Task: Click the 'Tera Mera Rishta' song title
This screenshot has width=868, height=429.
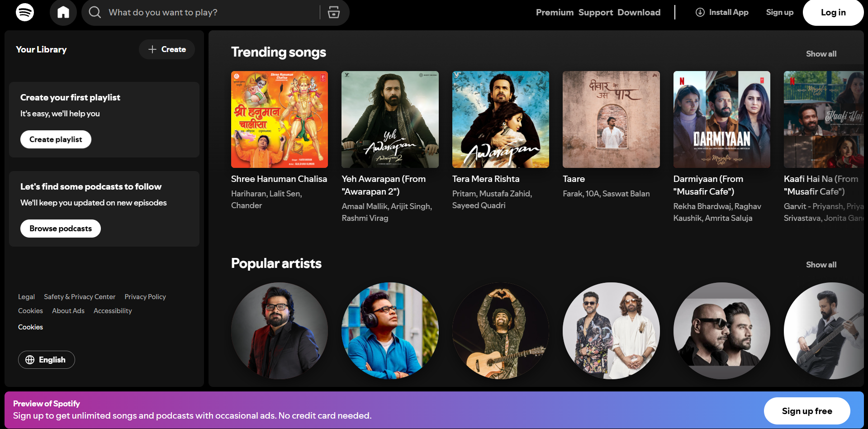Action: point(486,179)
